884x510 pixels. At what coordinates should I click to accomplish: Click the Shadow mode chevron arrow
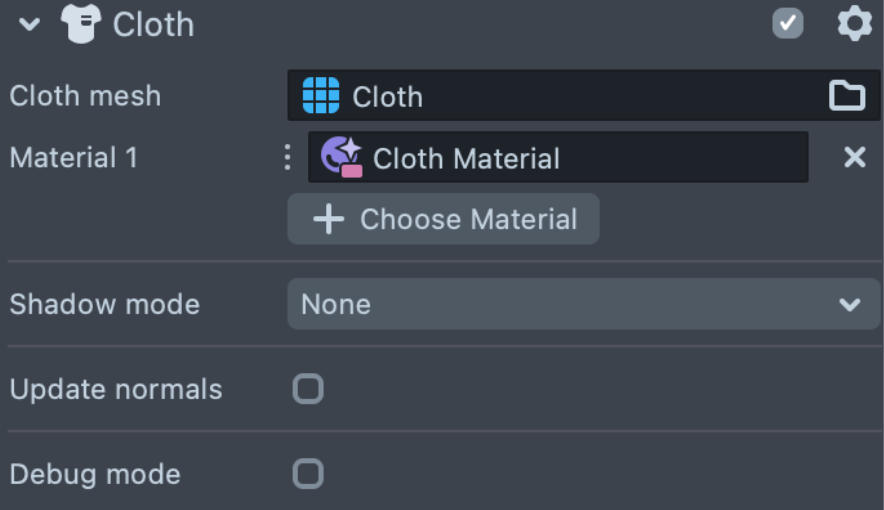850,304
